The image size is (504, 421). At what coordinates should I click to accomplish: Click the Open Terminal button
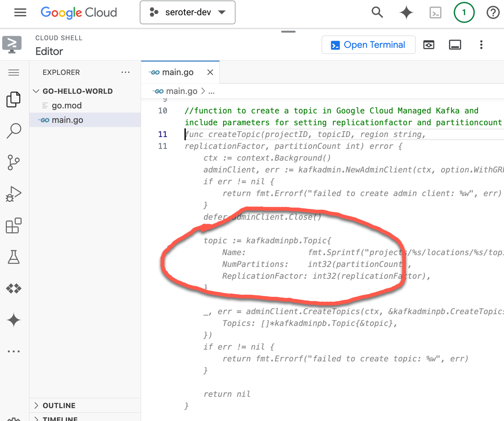coord(368,45)
